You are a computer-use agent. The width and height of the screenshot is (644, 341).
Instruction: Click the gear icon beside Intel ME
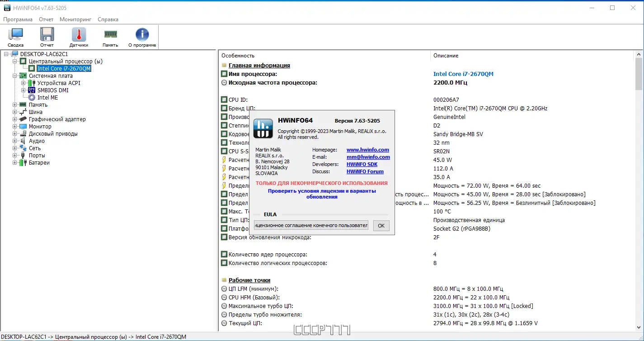click(32, 98)
